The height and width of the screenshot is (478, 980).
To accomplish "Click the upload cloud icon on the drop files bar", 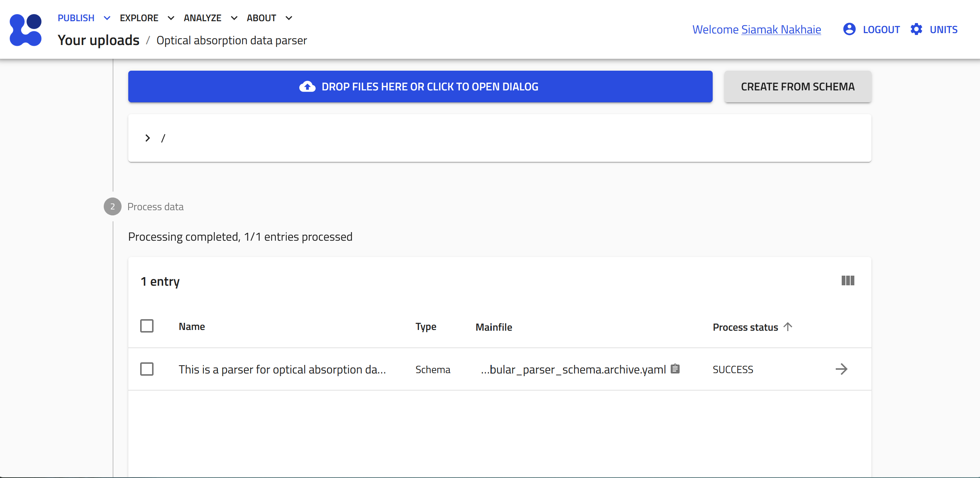I will tap(307, 86).
